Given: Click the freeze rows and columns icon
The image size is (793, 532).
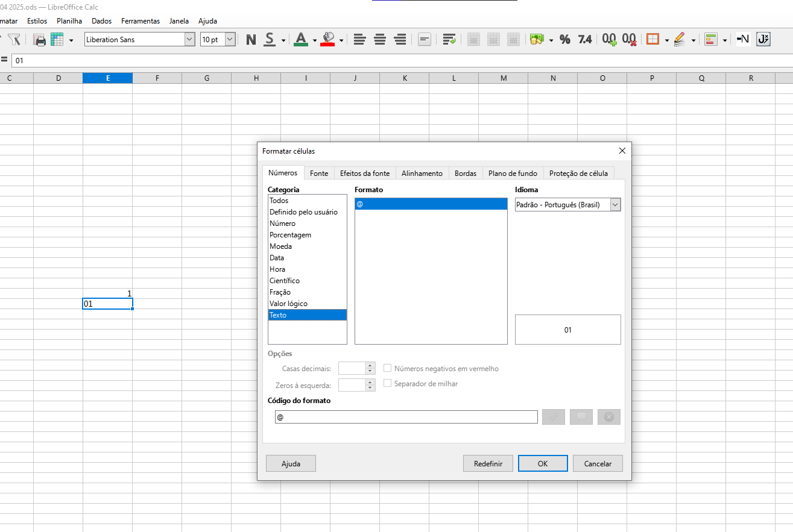Looking at the screenshot, I should pos(57,40).
